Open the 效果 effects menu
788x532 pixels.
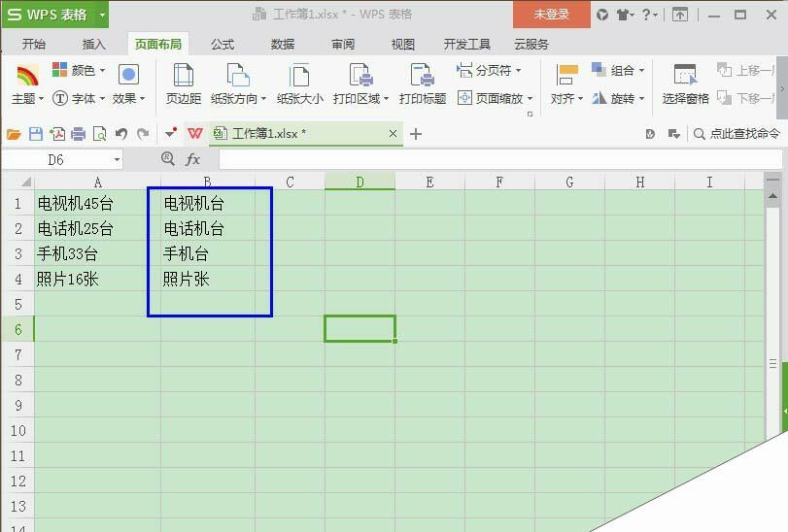128,85
